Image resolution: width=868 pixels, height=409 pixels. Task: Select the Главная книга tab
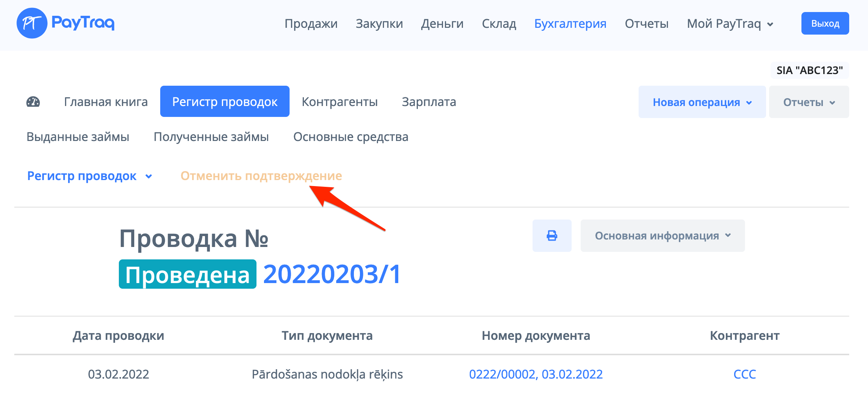pyautogui.click(x=106, y=102)
